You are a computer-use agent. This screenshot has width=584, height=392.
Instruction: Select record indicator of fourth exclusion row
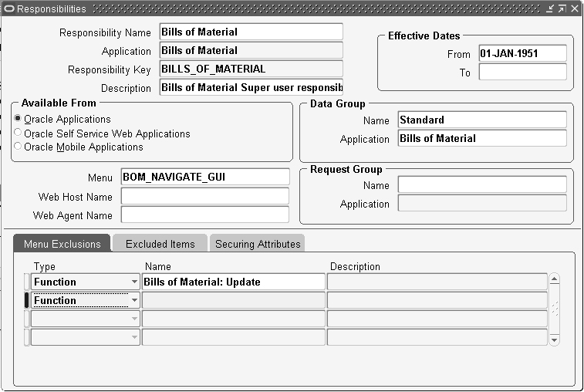(26, 337)
